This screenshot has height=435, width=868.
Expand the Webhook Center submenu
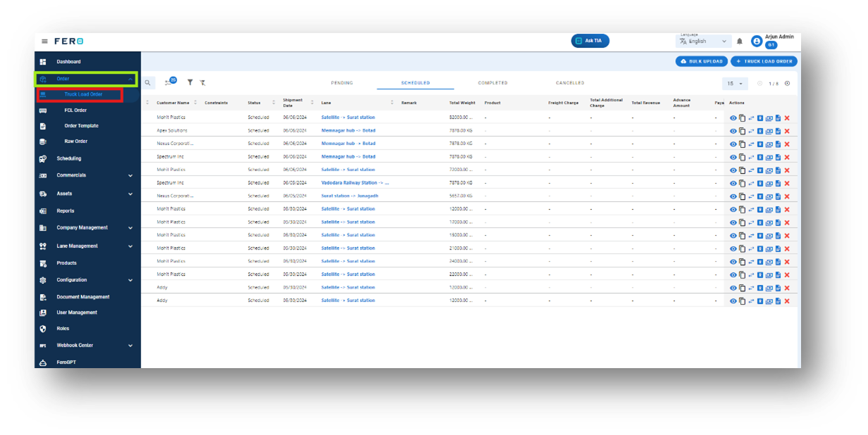[130, 346]
